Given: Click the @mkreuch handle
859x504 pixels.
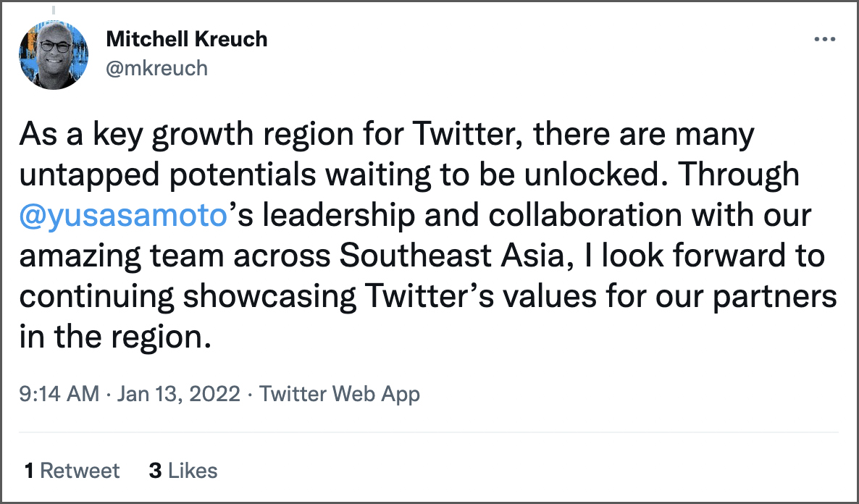Looking at the screenshot, I should [x=156, y=68].
